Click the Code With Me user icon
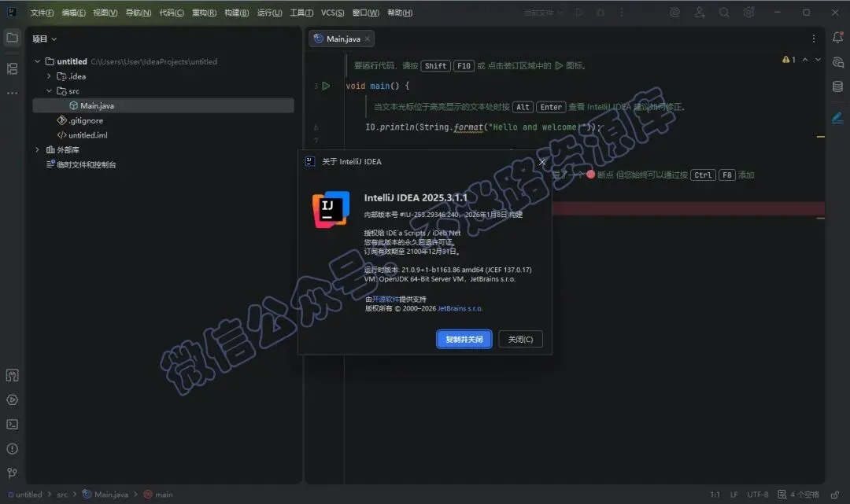The height and width of the screenshot is (504, 850). click(x=700, y=13)
